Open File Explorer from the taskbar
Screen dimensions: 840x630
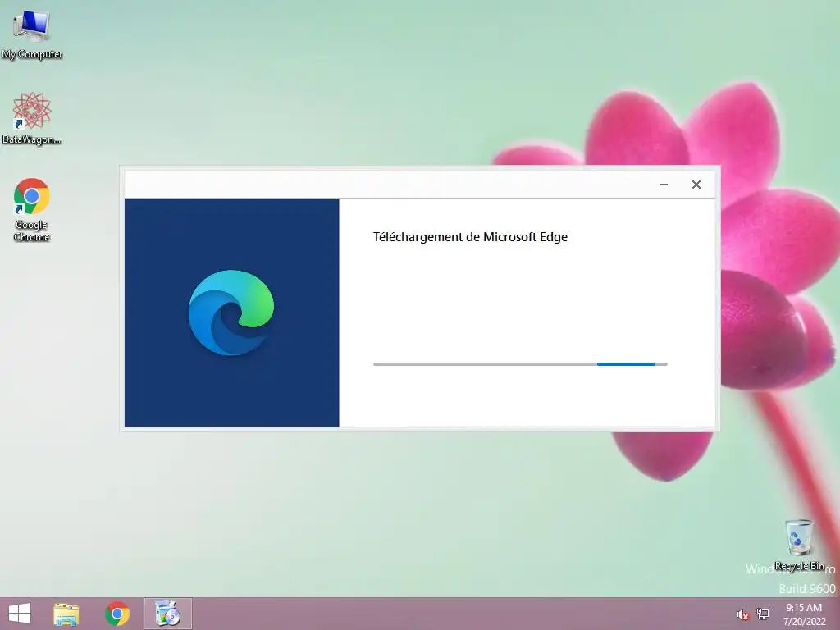click(x=66, y=614)
